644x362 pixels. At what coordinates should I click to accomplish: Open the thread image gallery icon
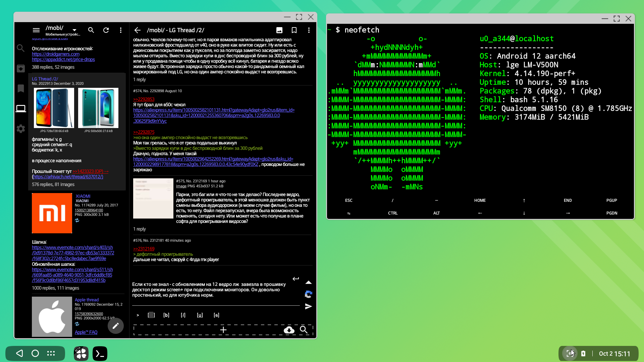(279, 30)
